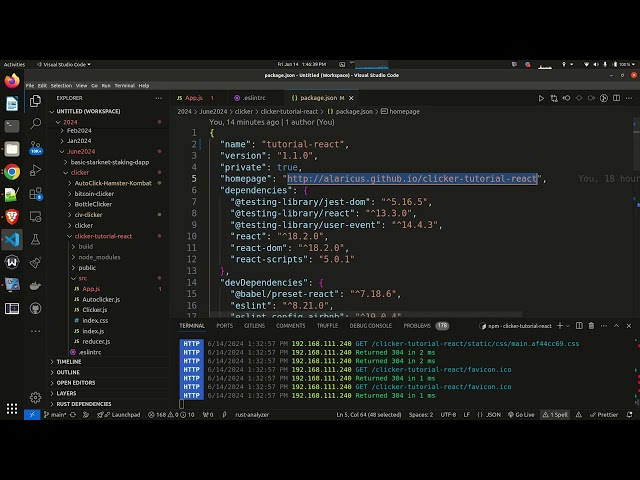Click Synchronize Changes icon in status bar
Viewport: 640px width, 480px height.
[x=73, y=415]
